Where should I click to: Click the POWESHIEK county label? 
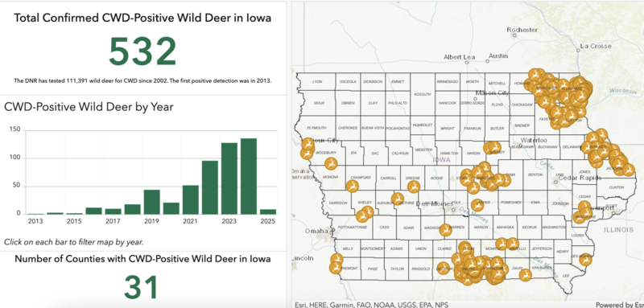(511, 203)
